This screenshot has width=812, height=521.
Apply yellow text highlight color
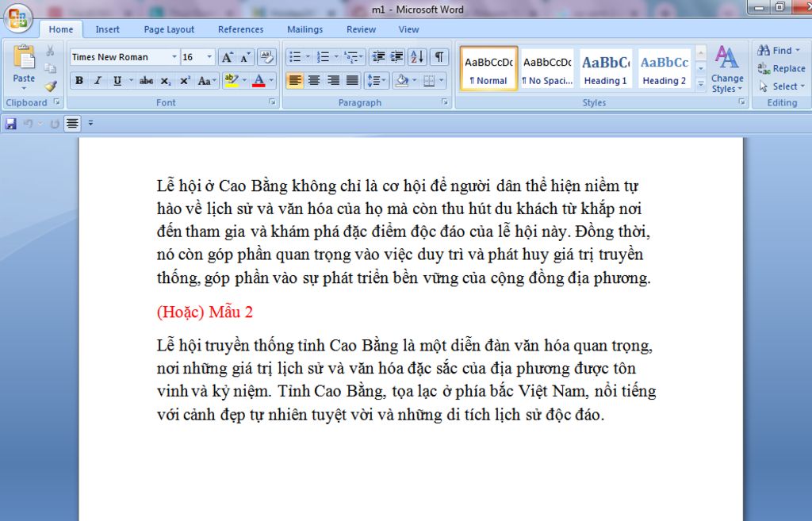tap(232, 80)
